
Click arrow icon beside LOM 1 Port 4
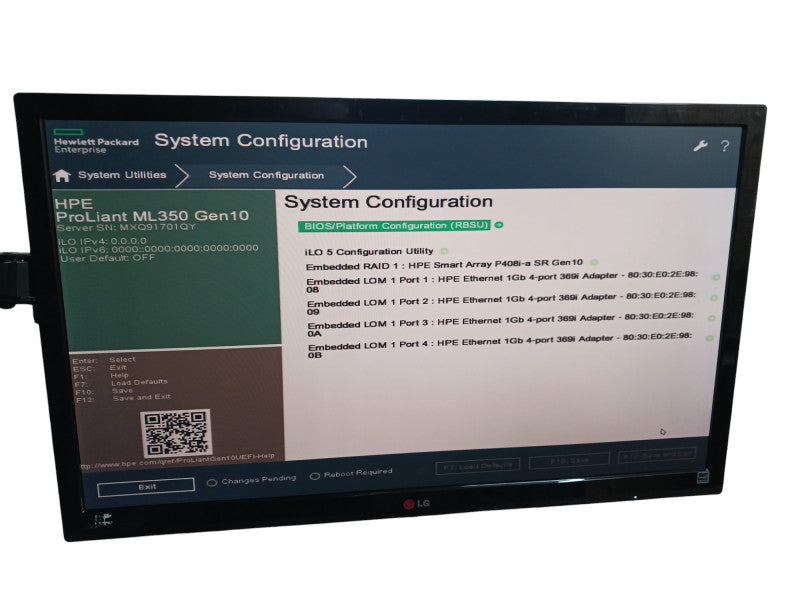[x=709, y=338]
